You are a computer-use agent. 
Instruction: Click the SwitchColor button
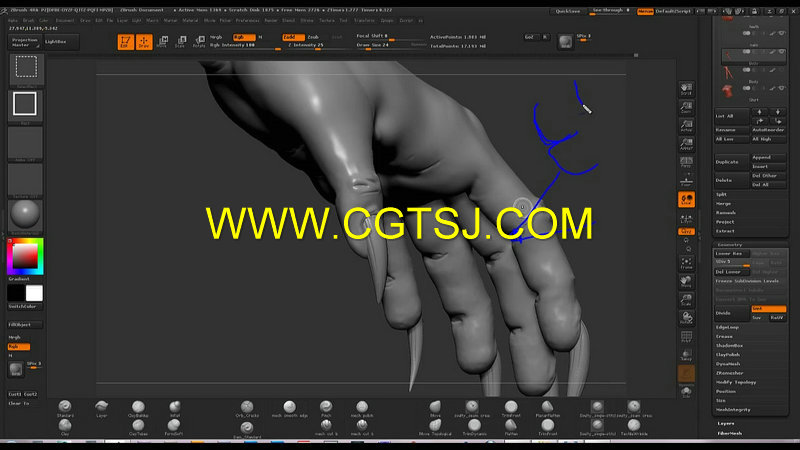tap(25, 307)
